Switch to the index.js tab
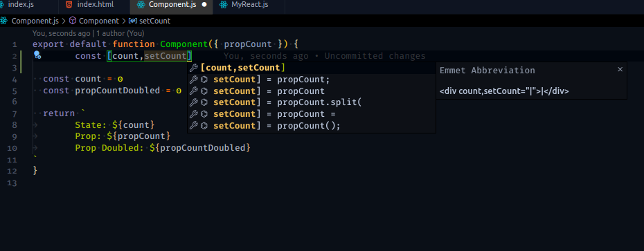The width and height of the screenshot is (644, 251). pos(21,5)
